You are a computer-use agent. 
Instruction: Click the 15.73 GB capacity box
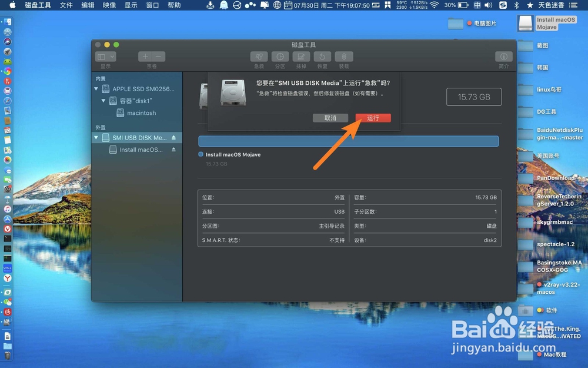pos(473,97)
